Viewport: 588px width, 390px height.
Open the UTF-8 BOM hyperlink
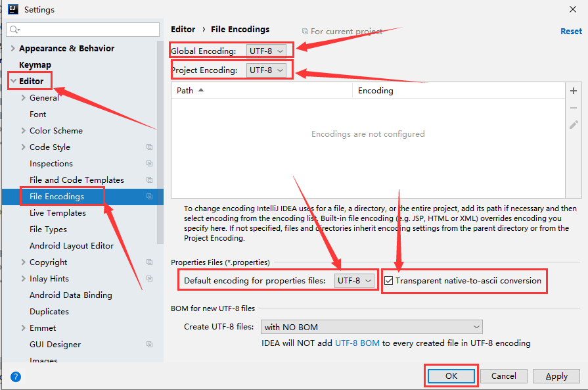pyautogui.click(x=357, y=343)
